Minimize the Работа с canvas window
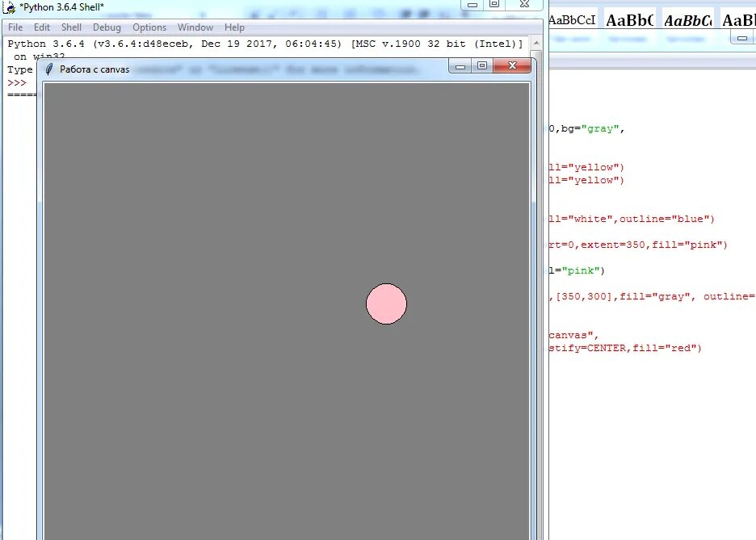The image size is (756, 540). 460,66
